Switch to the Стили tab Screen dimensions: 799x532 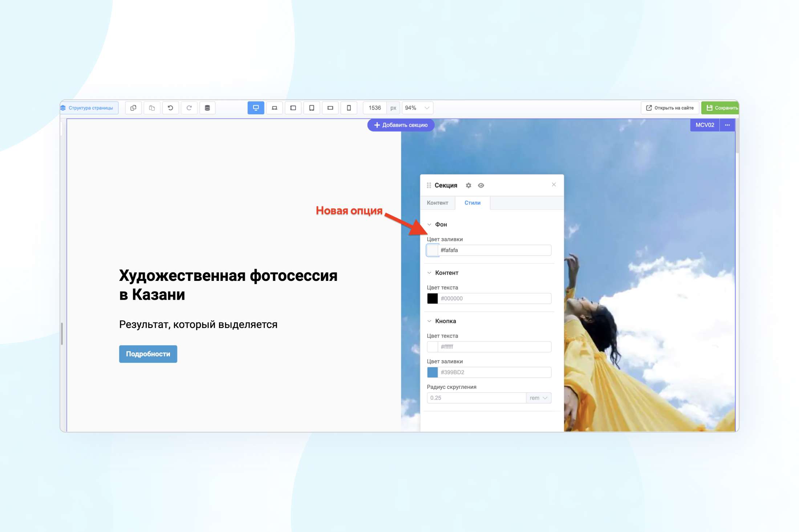[x=472, y=203]
